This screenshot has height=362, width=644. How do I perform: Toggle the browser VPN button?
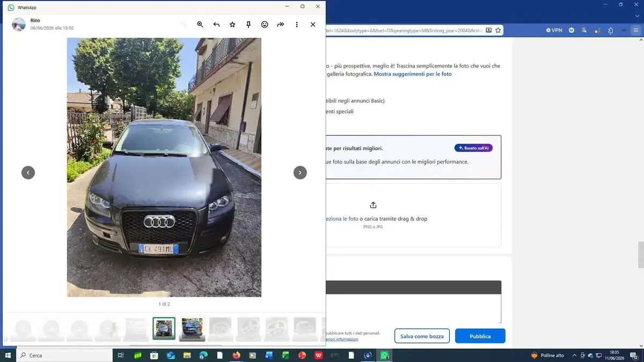click(554, 31)
